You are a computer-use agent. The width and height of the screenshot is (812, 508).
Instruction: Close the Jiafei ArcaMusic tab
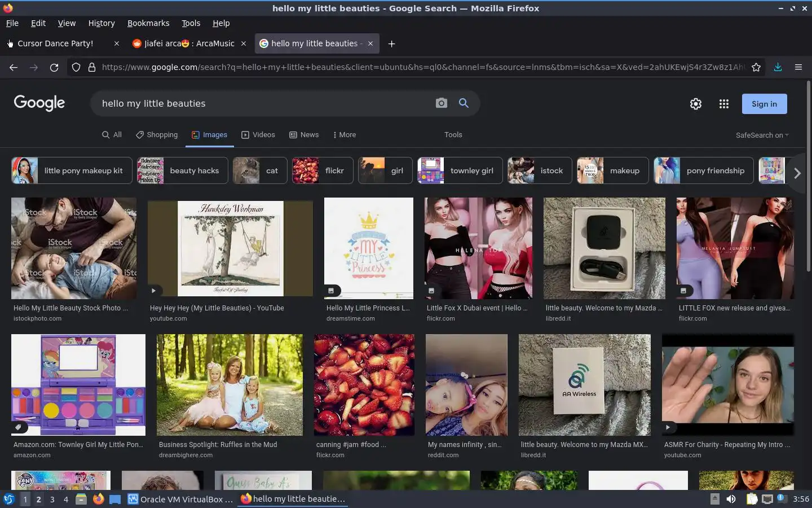(x=244, y=43)
